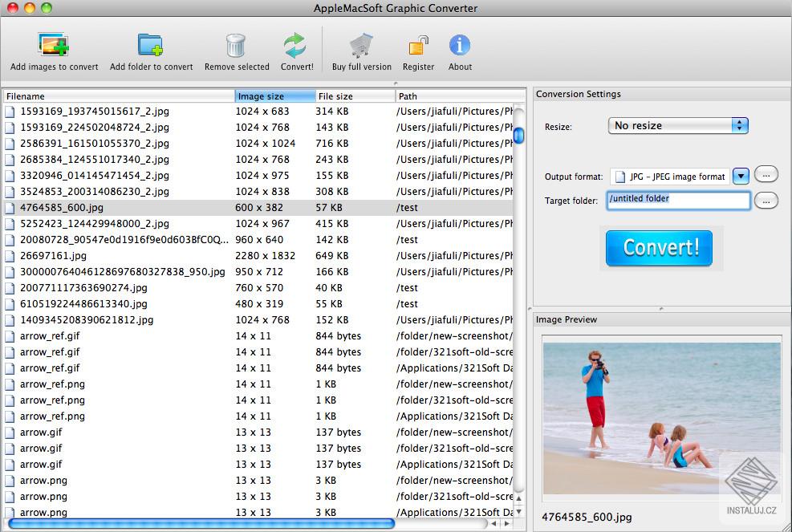Click the Register key icon
The image size is (792, 532).
[418, 46]
